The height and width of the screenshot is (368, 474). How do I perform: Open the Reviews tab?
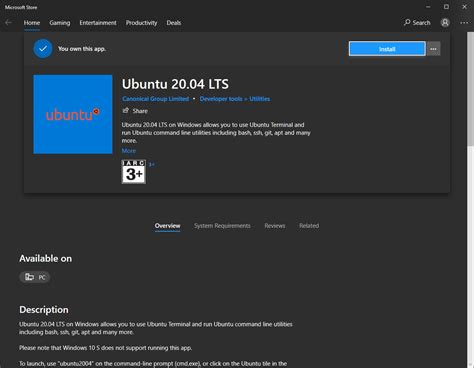click(x=275, y=226)
